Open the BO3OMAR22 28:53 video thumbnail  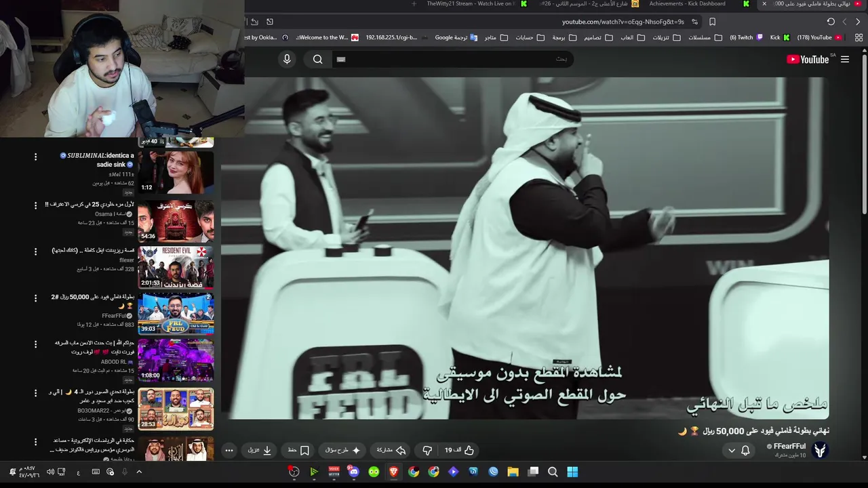[x=176, y=409]
